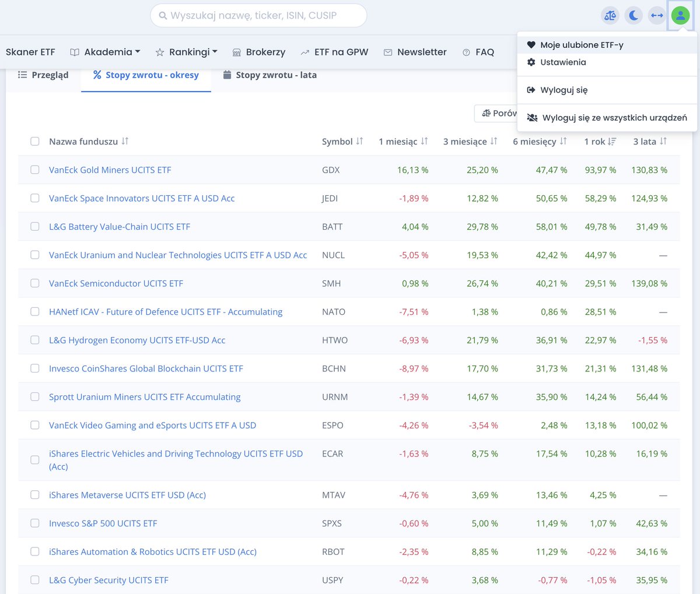Click the GDX symbol cell
The width and height of the screenshot is (700, 594).
(331, 170)
